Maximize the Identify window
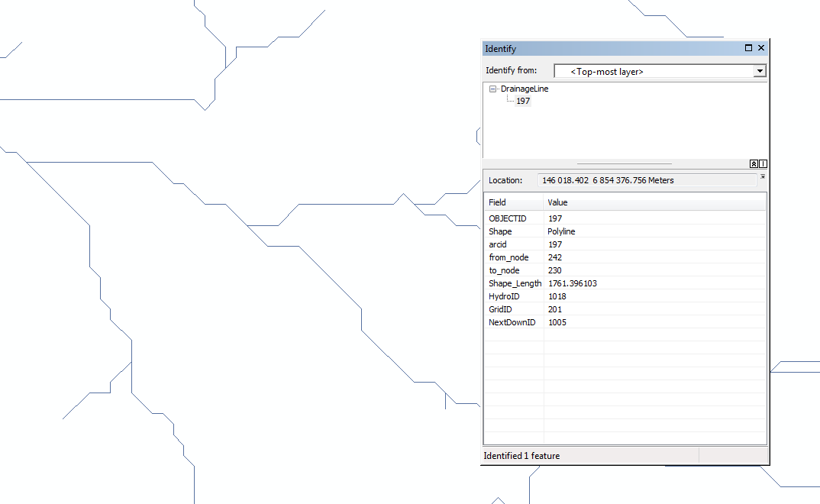Viewport: 820px width, 504px height. pos(749,48)
